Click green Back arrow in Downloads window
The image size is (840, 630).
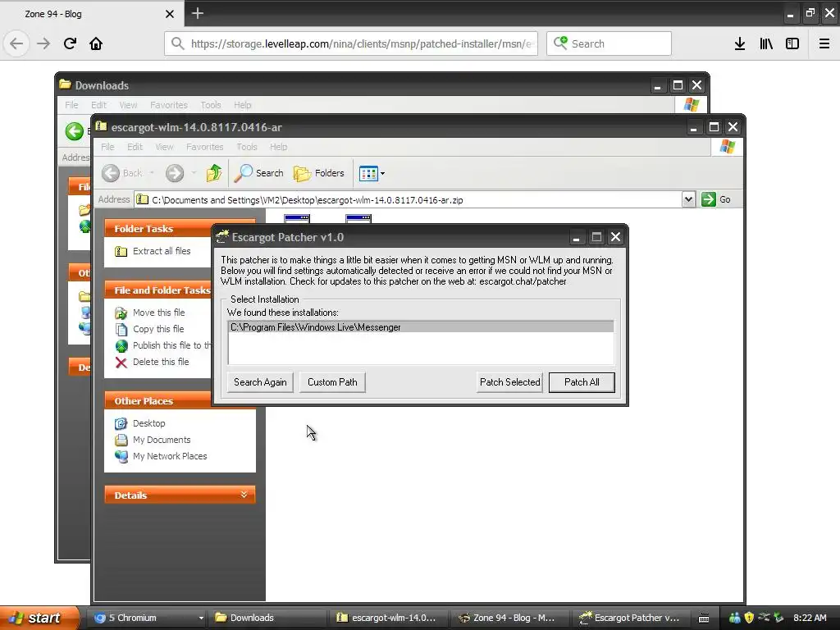coord(75,131)
